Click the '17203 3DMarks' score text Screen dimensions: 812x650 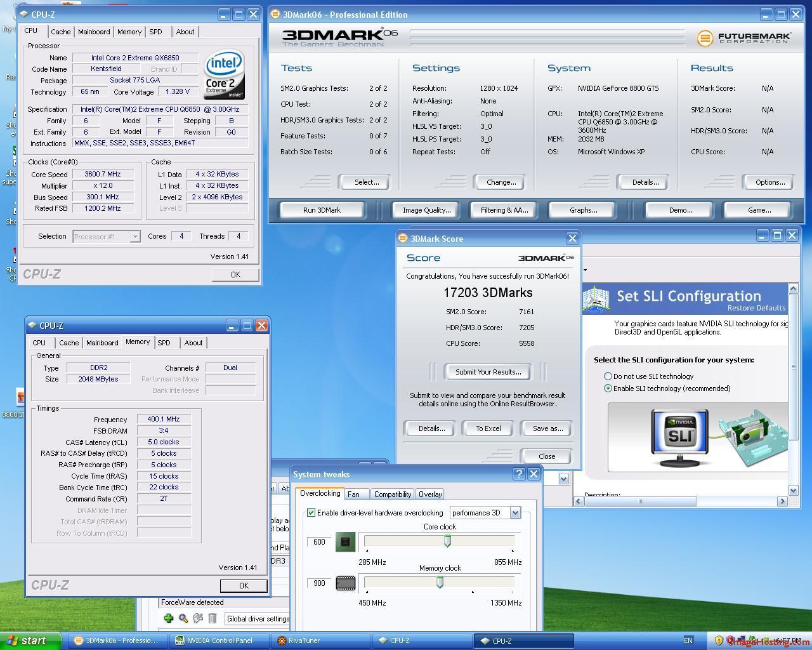coord(488,293)
